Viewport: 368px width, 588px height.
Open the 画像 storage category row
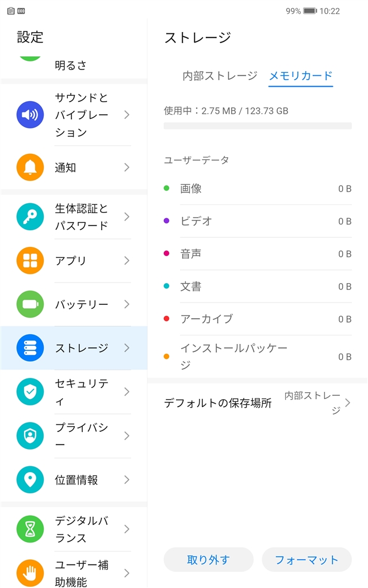click(x=258, y=188)
